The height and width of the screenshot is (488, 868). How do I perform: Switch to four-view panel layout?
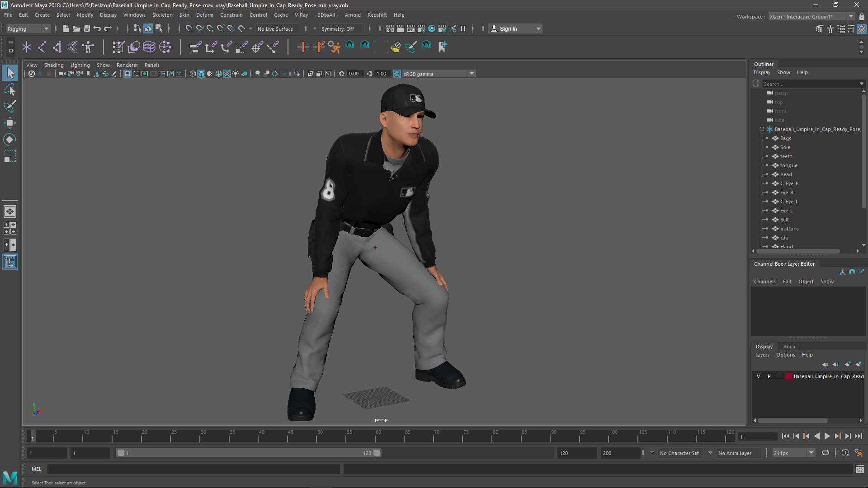click(x=10, y=228)
